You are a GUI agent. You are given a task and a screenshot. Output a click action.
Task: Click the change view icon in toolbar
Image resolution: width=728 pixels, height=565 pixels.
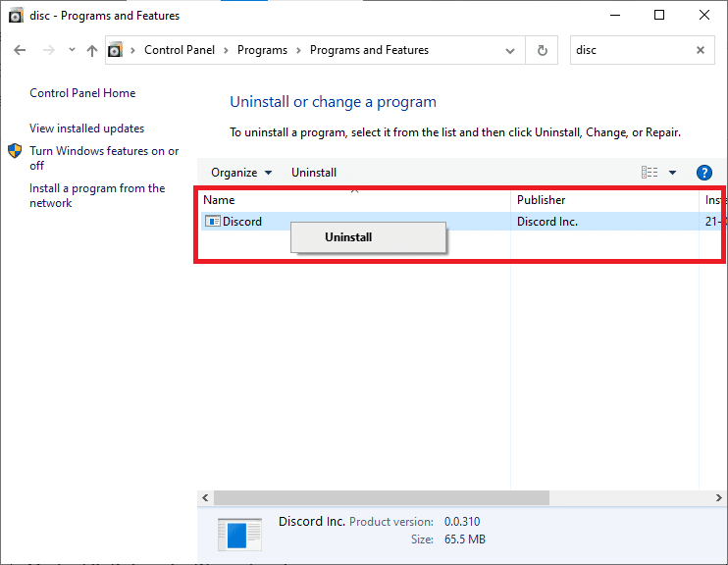(x=650, y=173)
